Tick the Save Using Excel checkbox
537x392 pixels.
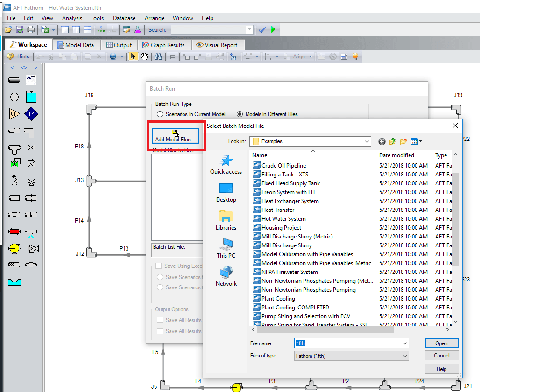(x=159, y=266)
